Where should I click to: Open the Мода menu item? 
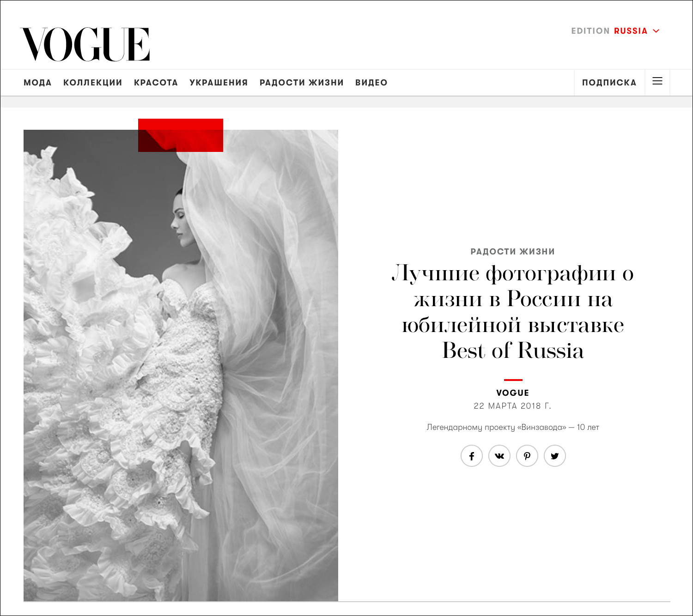click(x=38, y=83)
